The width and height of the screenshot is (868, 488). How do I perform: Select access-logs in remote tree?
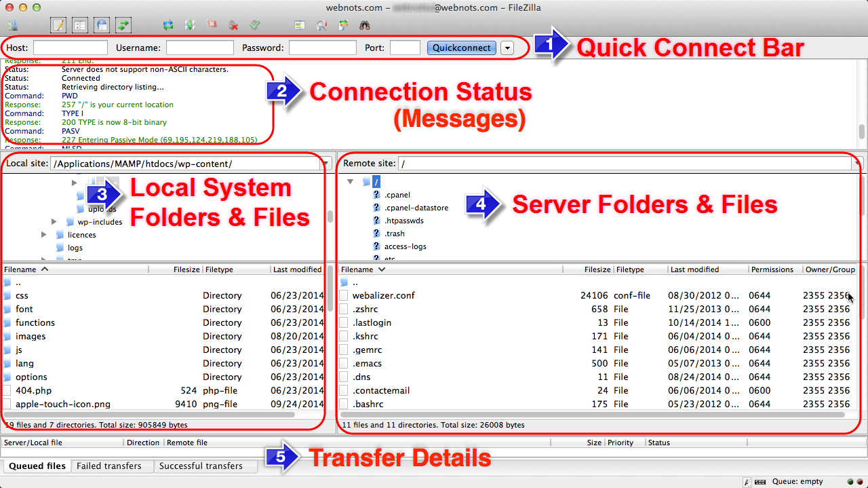[406, 246]
